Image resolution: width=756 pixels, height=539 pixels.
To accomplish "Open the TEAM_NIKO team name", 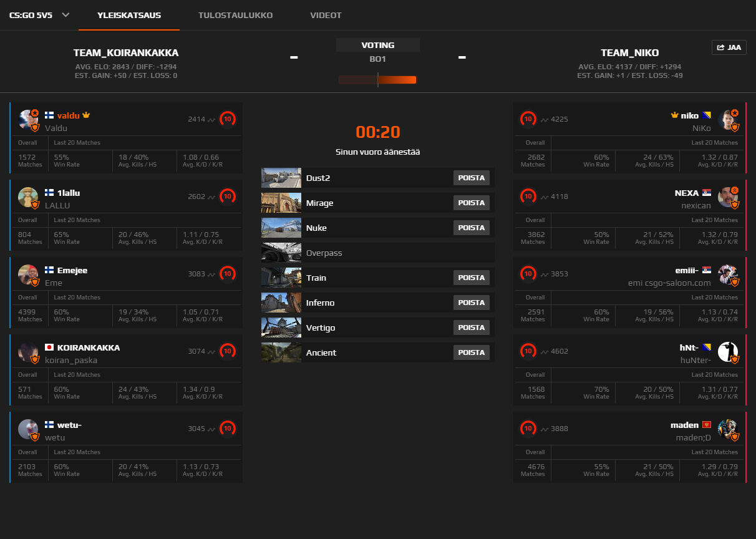I will (629, 53).
